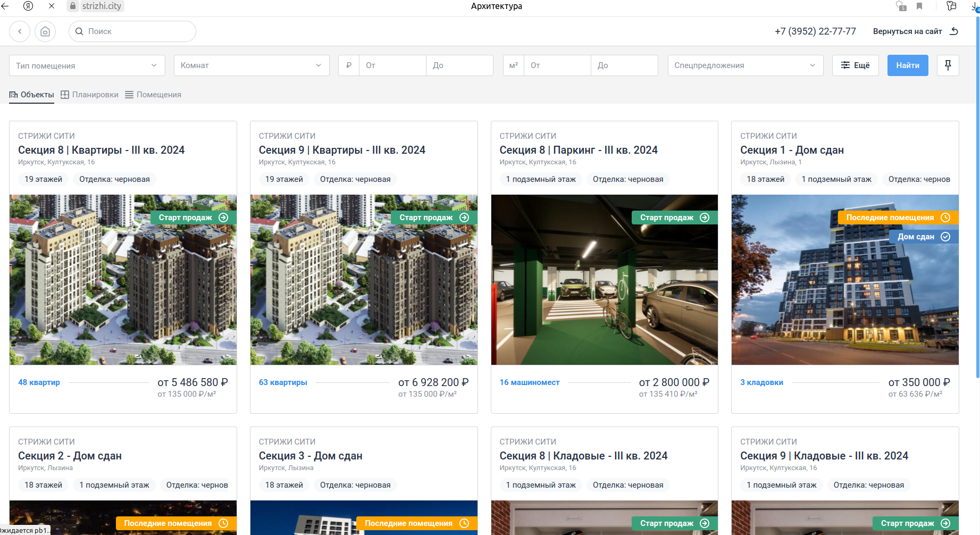Click the price От input field
This screenshot has height=535, width=980.
392,65
